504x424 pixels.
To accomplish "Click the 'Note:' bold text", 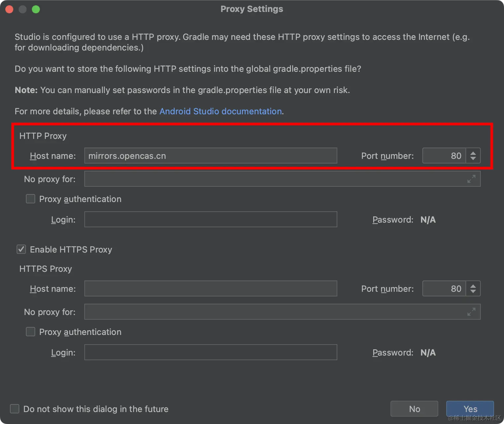I will pyautogui.click(x=26, y=90).
